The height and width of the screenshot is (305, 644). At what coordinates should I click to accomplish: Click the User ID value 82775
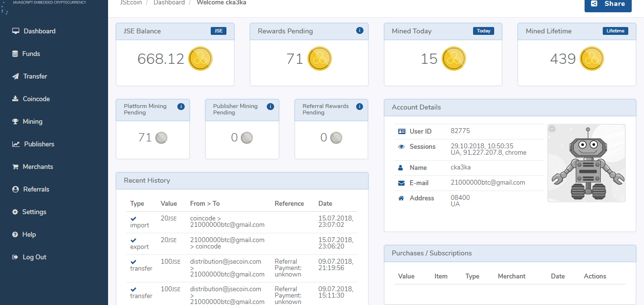click(460, 131)
